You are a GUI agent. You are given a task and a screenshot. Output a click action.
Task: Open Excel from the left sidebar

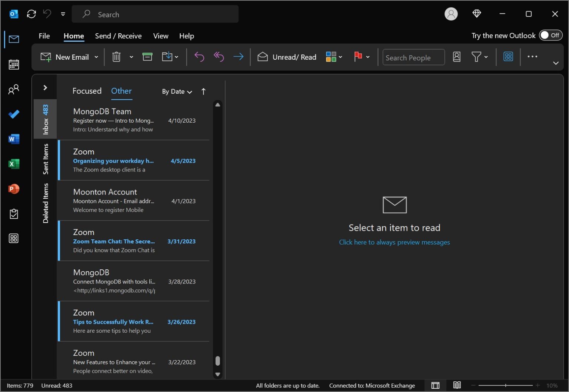click(x=14, y=164)
